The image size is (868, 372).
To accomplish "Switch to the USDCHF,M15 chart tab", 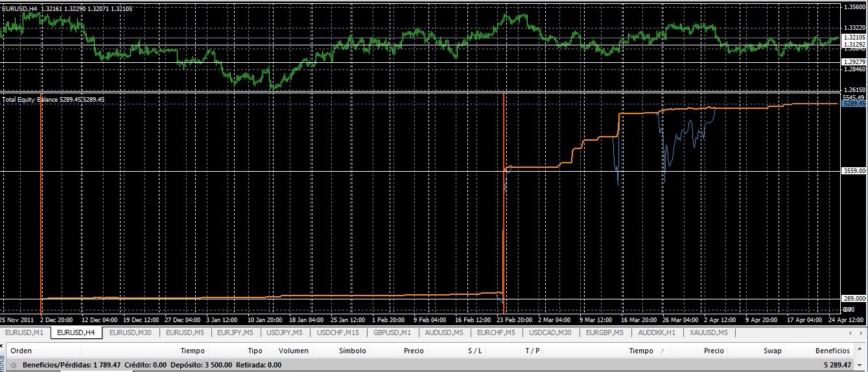I will tap(337, 332).
